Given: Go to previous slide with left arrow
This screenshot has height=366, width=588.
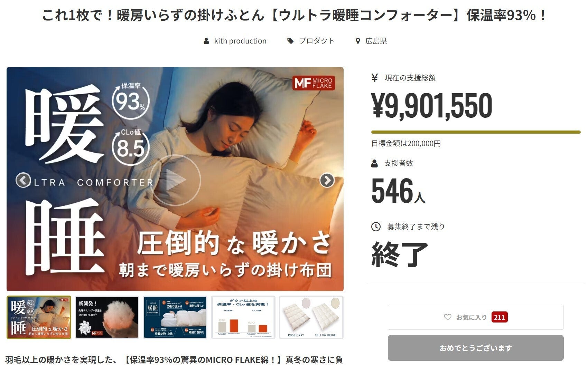Looking at the screenshot, I should coord(23,180).
